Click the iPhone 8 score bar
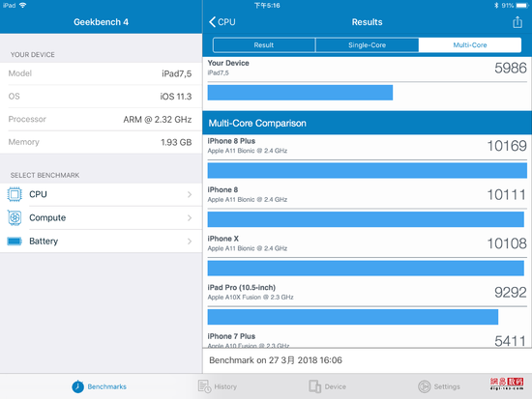Screen dimensions: 532x399 coord(366,219)
